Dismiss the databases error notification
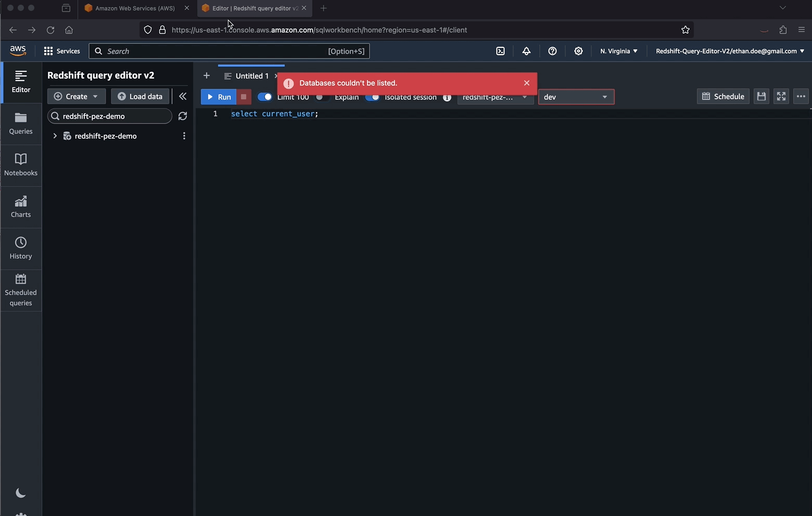Viewport: 812px width, 516px height. pyautogui.click(x=527, y=83)
